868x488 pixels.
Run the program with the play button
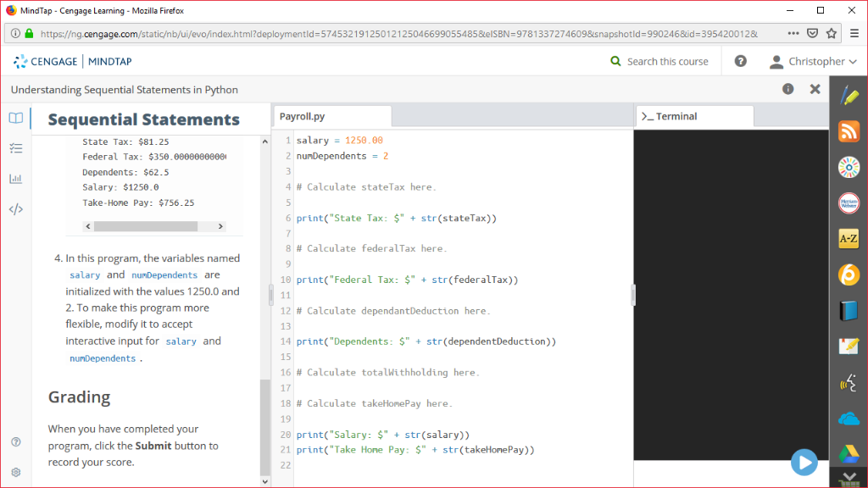coord(804,462)
